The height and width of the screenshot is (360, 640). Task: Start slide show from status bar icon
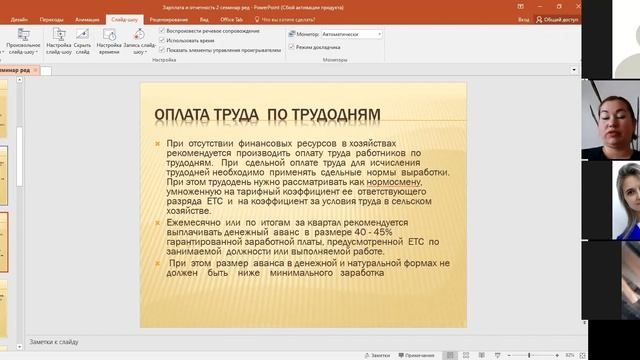coord(497,356)
